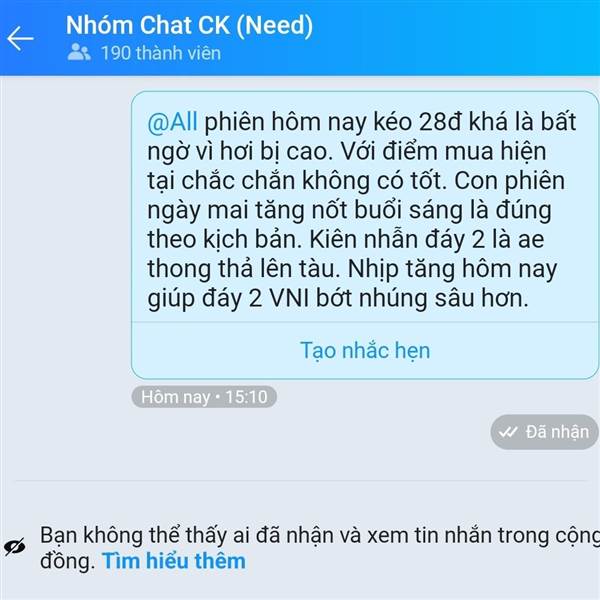Select the message bubble text
The image size is (600, 600).
[x=360, y=210]
